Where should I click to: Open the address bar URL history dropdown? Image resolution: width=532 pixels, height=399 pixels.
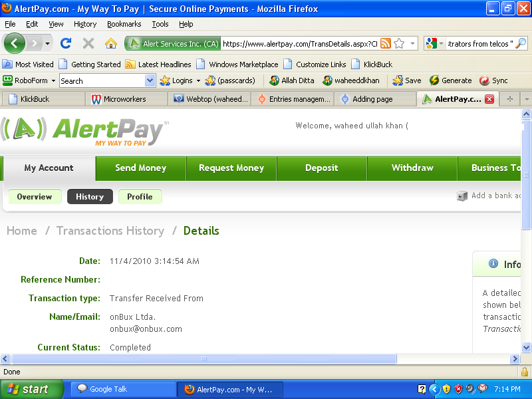pyautogui.click(x=412, y=43)
